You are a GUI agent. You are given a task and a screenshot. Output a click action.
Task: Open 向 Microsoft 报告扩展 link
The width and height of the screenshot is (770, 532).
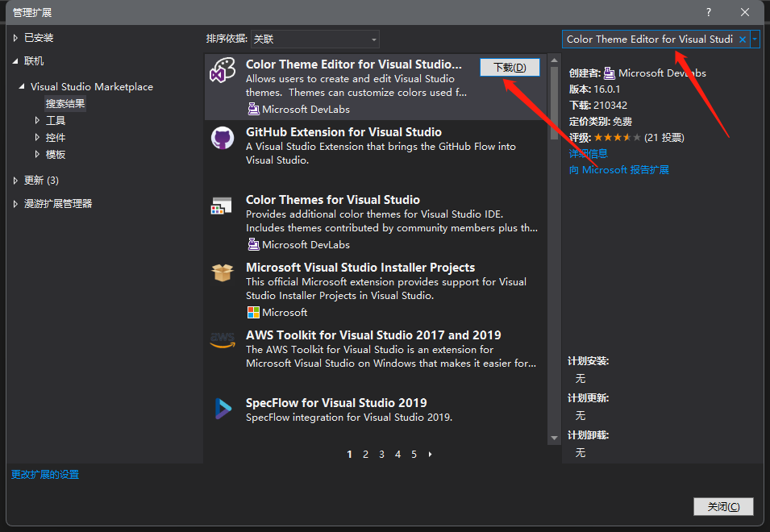619,170
